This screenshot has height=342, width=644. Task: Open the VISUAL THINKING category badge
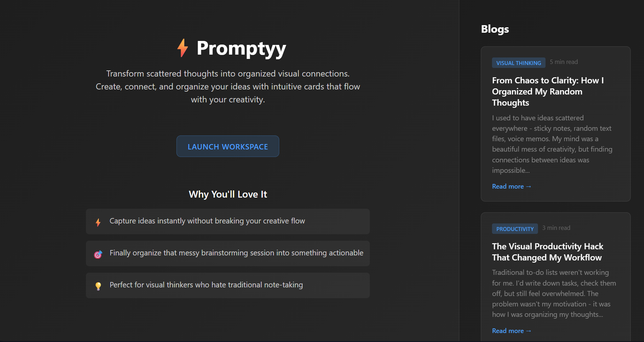click(518, 63)
